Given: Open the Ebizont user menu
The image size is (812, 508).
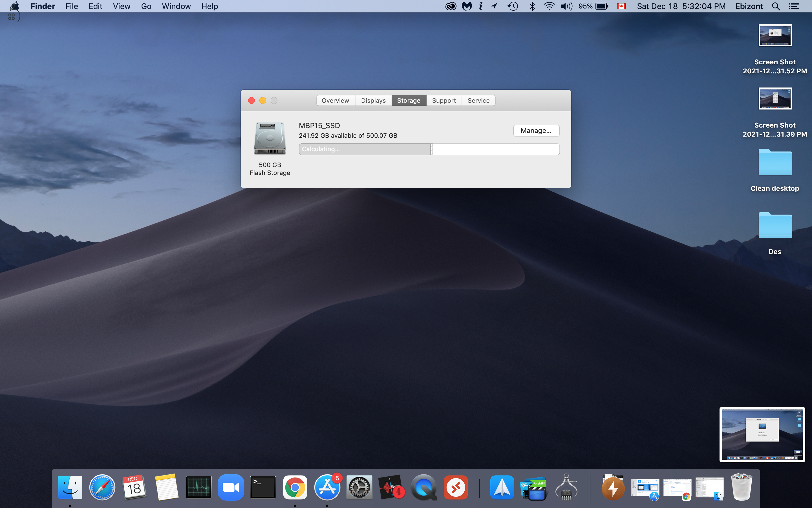Looking at the screenshot, I should point(749,6).
